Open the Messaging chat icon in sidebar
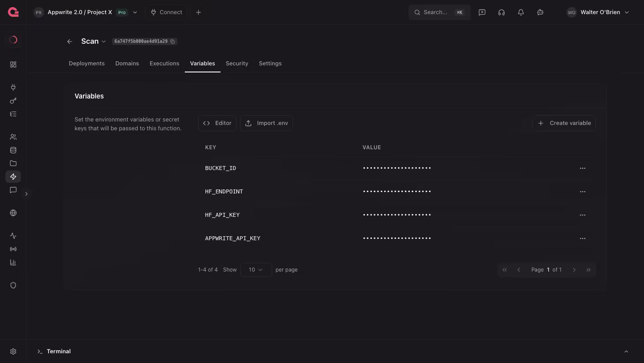Screen dimensions: 644x363 [x=13, y=190]
